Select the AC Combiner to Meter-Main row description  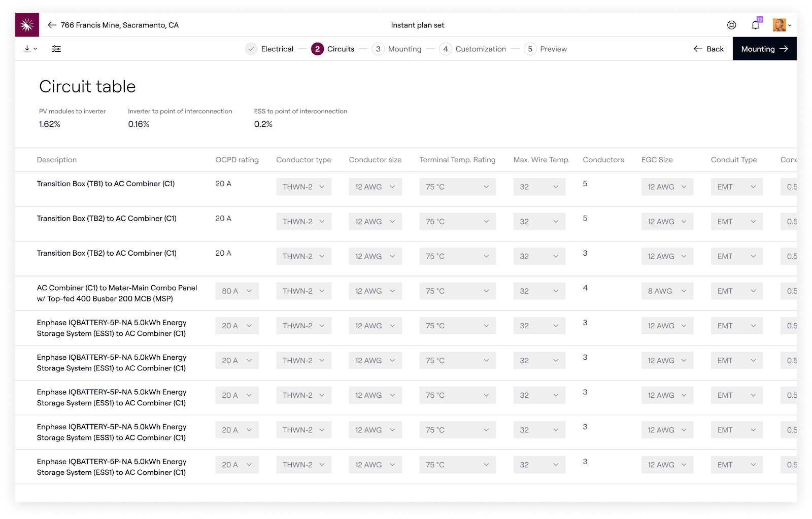[117, 293]
